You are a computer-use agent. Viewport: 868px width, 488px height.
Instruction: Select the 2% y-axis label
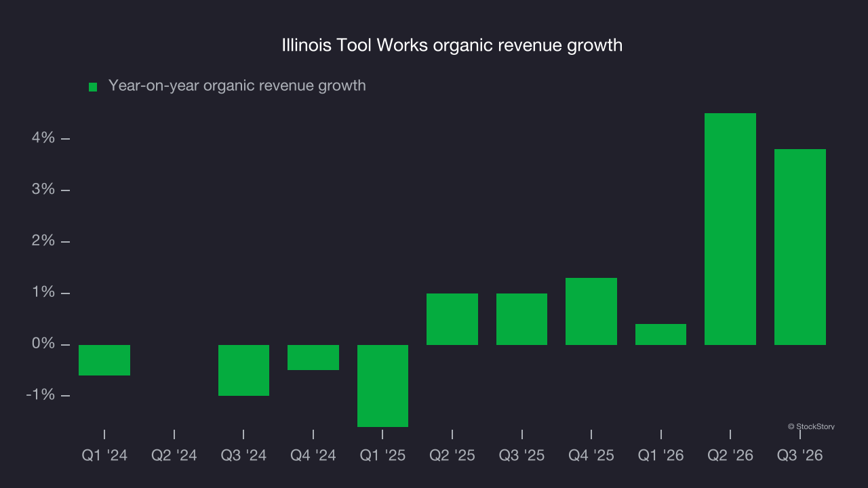coord(43,241)
